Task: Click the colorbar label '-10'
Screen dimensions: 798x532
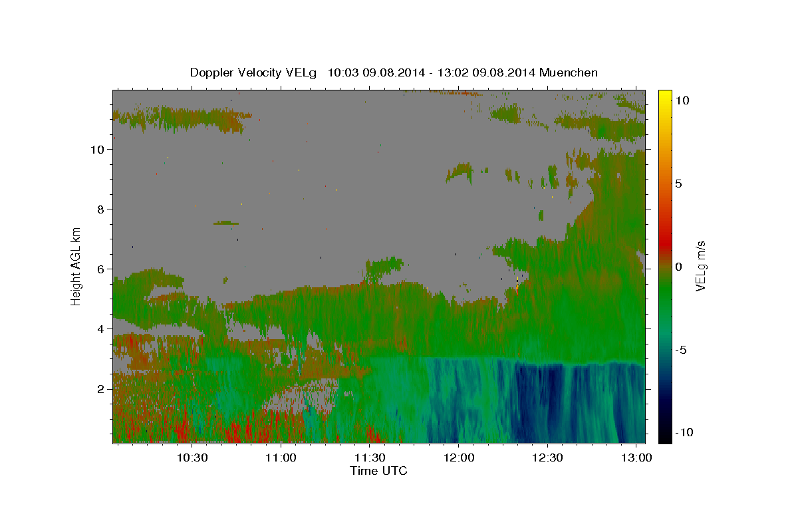Action: [x=684, y=432]
